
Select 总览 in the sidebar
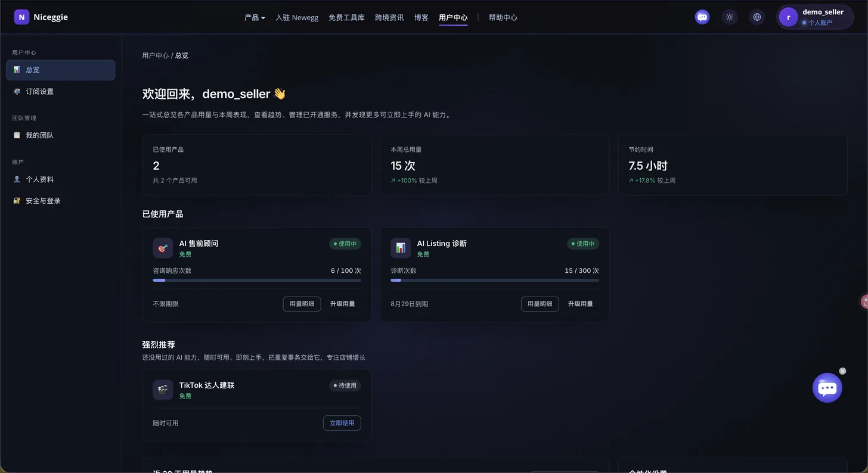pyautogui.click(x=60, y=70)
